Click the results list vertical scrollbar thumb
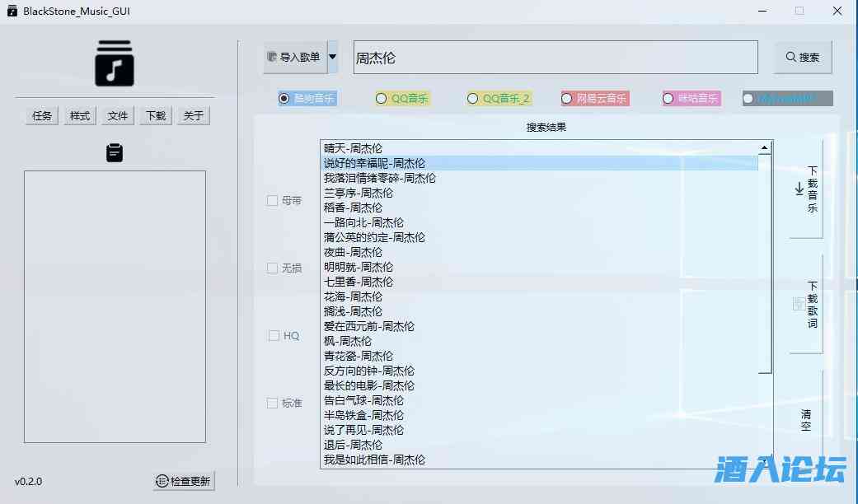Image resolution: width=858 pixels, height=504 pixels. click(765, 264)
